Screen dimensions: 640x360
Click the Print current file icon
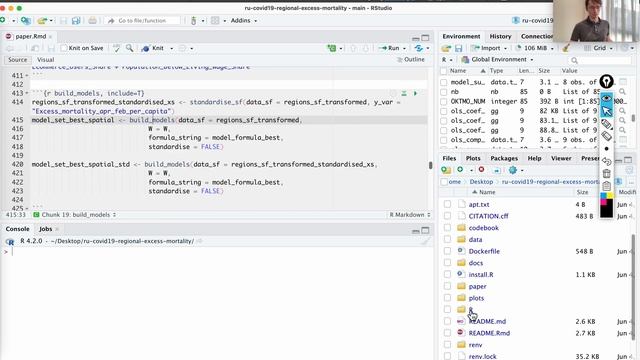pyautogui.click(x=93, y=20)
